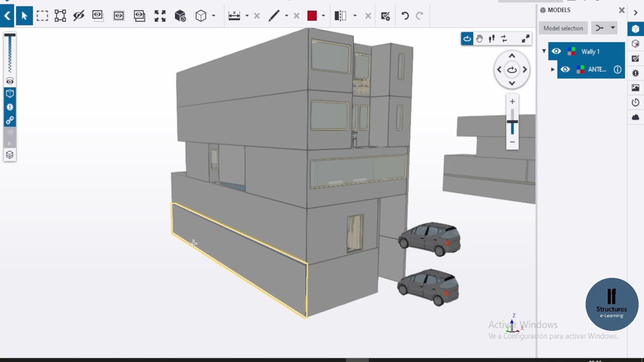The image size is (644, 362).
Task: Switch to footprints walk navigation mode
Action: coord(492,39)
